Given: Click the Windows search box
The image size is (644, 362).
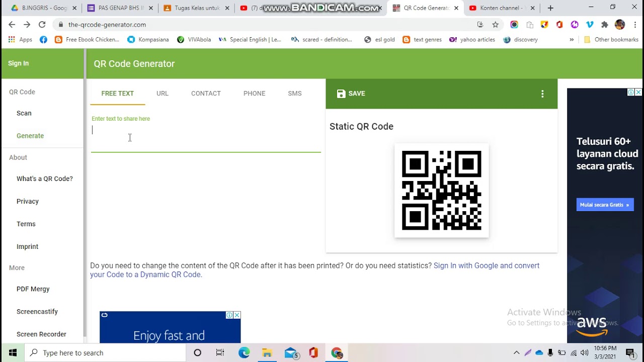Looking at the screenshot, I should point(106,353).
